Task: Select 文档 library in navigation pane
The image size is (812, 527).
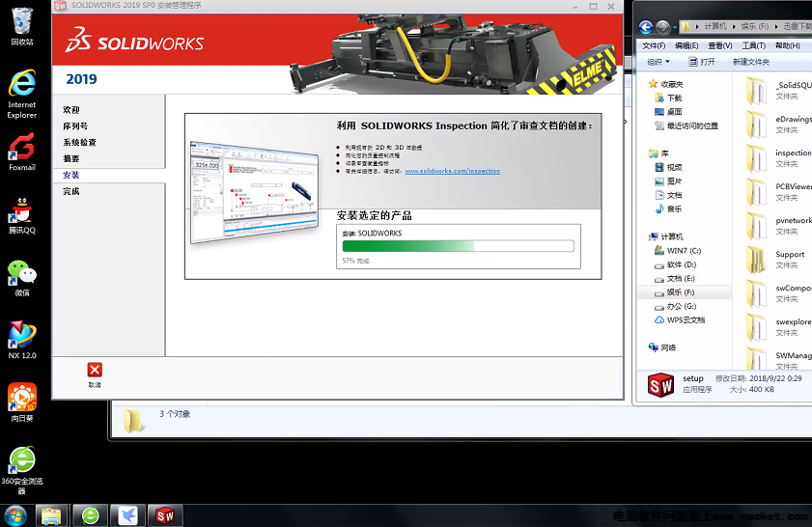Action: (668, 195)
